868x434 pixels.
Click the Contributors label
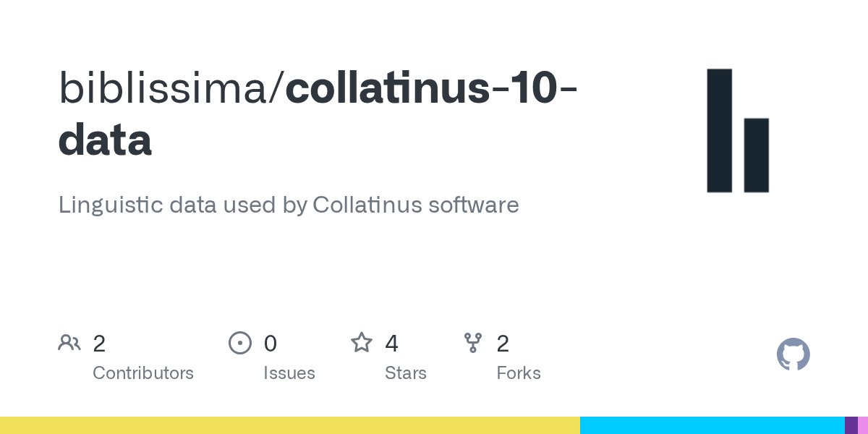click(143, 373)
